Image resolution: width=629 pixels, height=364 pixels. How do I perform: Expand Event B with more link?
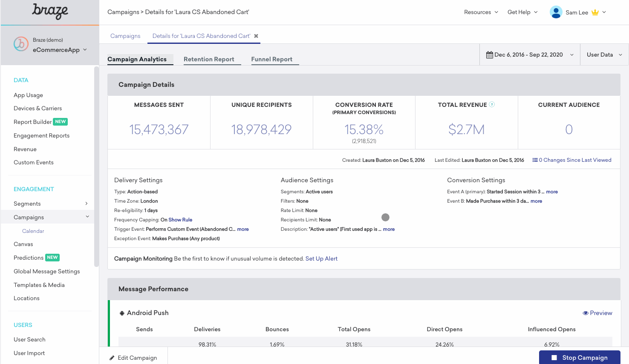[536, 201]
